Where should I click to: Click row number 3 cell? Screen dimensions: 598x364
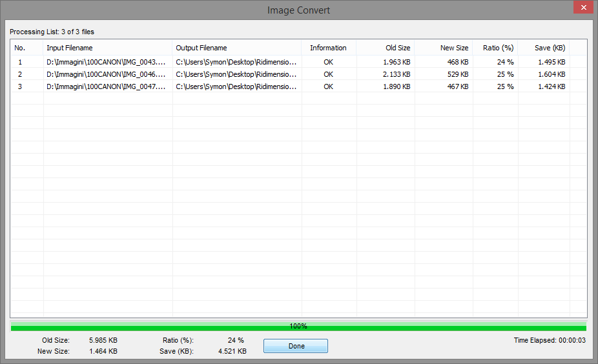20,86
